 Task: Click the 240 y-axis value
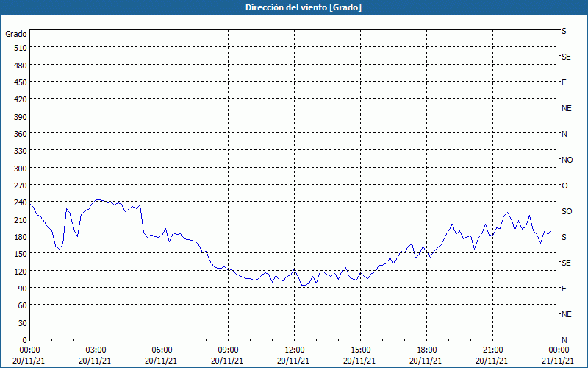point(21,203)
